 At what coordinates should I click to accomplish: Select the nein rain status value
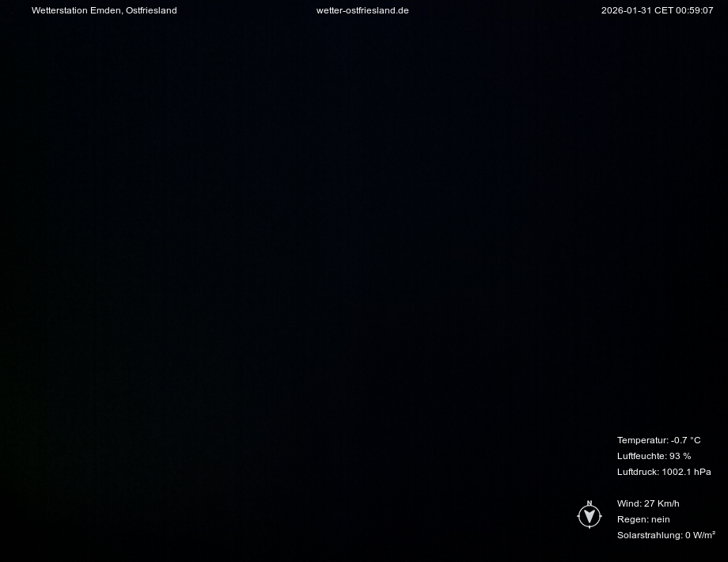click(x=661, y=519)
